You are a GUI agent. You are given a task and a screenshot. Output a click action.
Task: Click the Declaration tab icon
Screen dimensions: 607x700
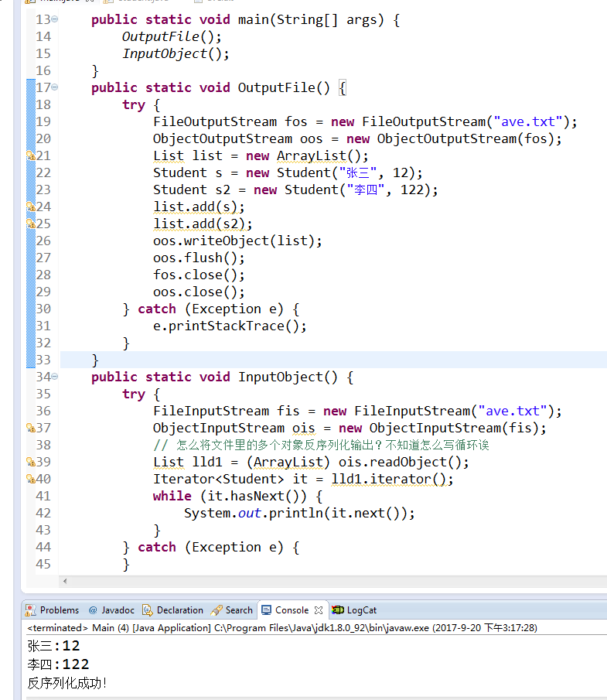[x=148, y=610]
